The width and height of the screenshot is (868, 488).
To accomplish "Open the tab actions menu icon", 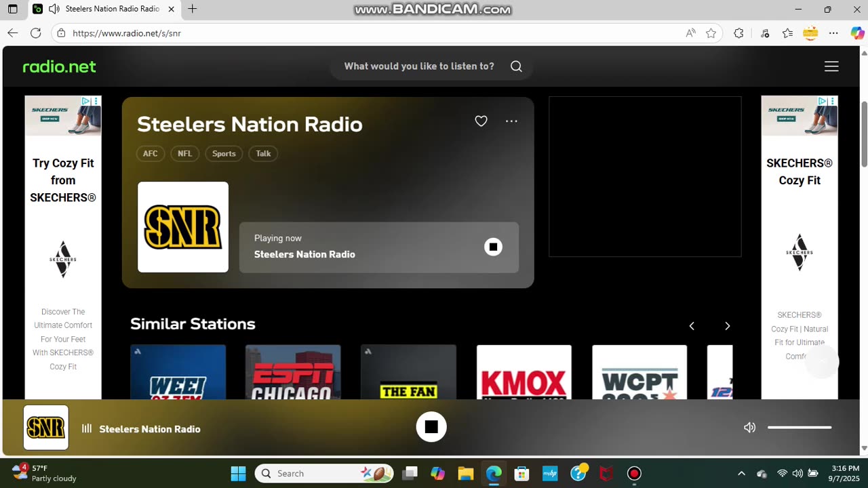I will (x=12, y=9).
